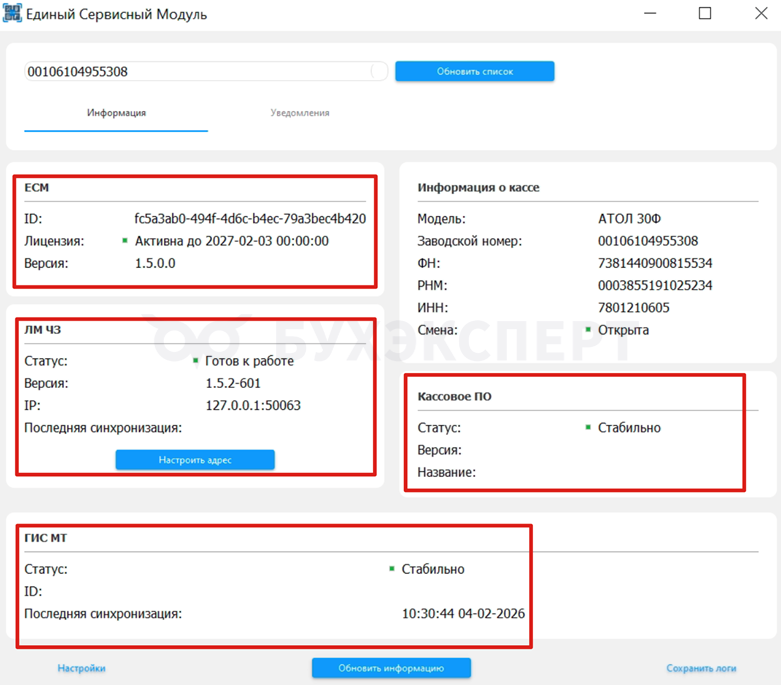Click the Сохранить логи link
The height and width of the screenshot is (685, 781).
coord(701,668)
